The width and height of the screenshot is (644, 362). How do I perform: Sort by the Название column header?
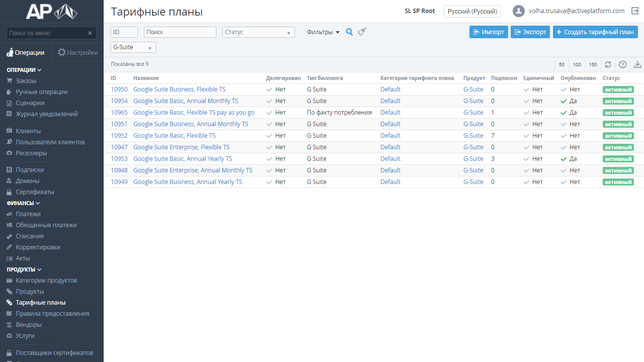pyautogui.click(x=146, y=78)
